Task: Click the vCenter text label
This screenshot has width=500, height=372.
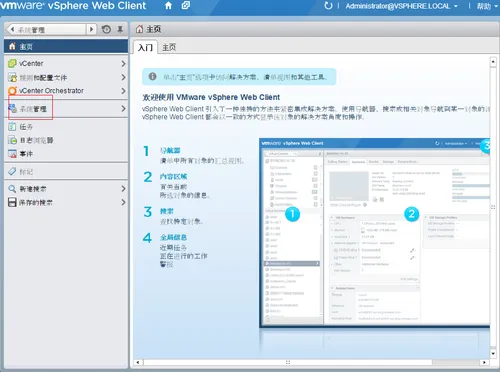Action: [x=31, y=63]
